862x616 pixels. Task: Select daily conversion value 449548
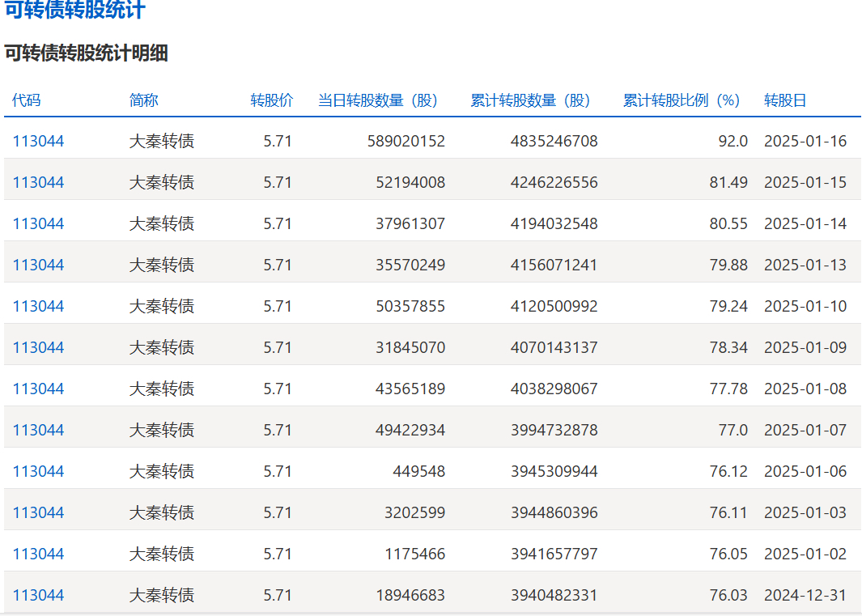419,471
